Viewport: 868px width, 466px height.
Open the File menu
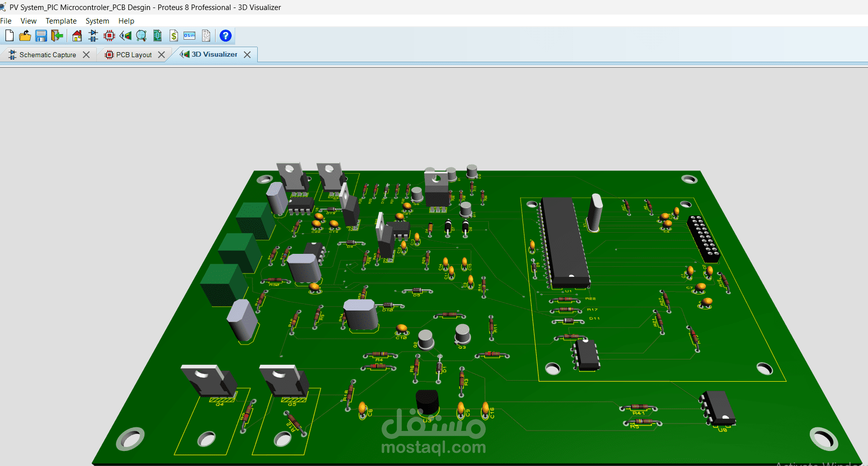[6, 21]
